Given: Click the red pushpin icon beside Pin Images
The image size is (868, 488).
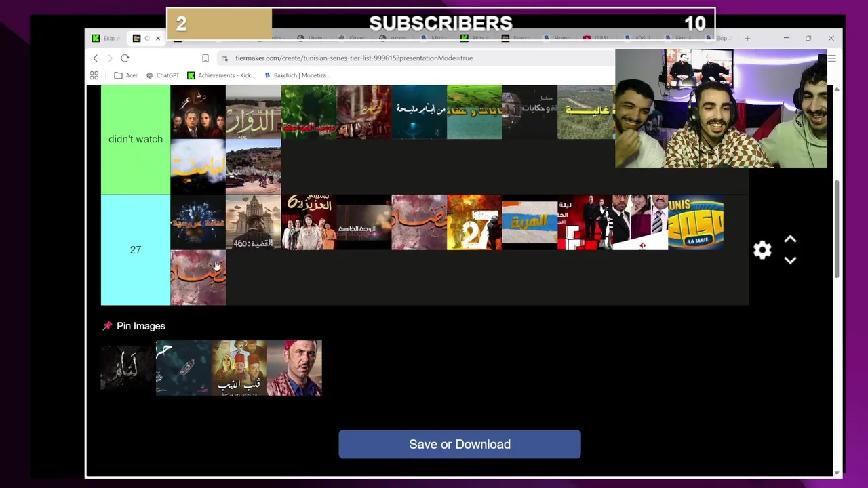Looking at the screenshot, I should pyautogui.click(x=107, y=326).
